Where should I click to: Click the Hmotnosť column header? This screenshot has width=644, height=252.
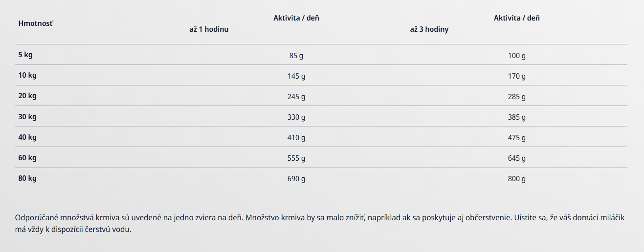[36, 23]
